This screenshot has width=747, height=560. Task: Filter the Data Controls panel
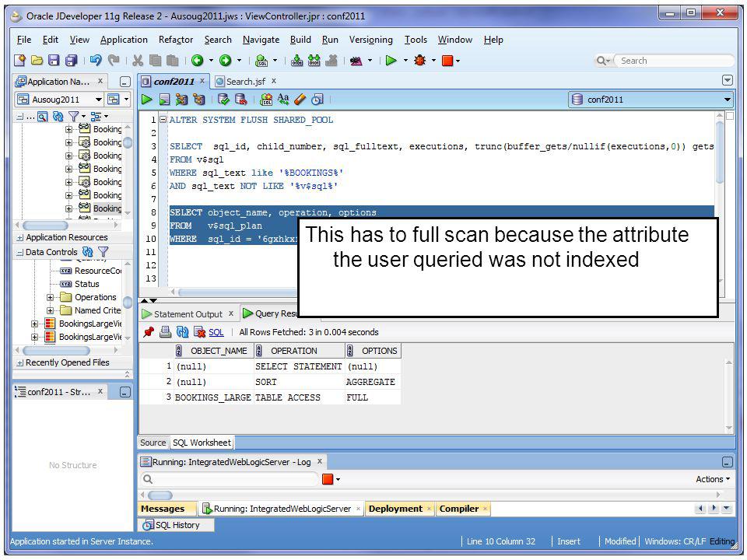(x=103, y=252)
